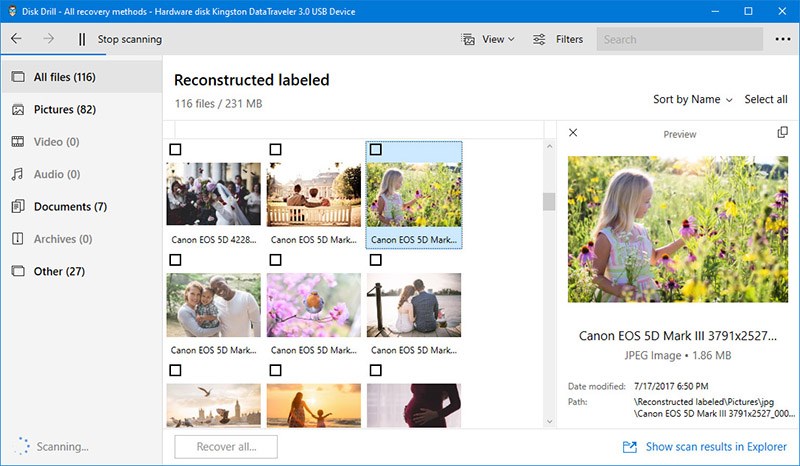Check the box above the pregnancy photo
This screenshot has height=466, width=800.
(x=376, y=370)
